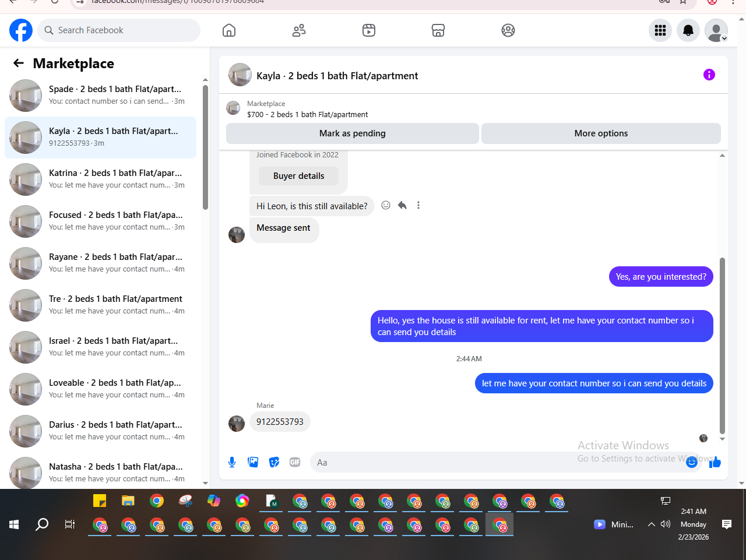Open the Spade conversation

100,96
